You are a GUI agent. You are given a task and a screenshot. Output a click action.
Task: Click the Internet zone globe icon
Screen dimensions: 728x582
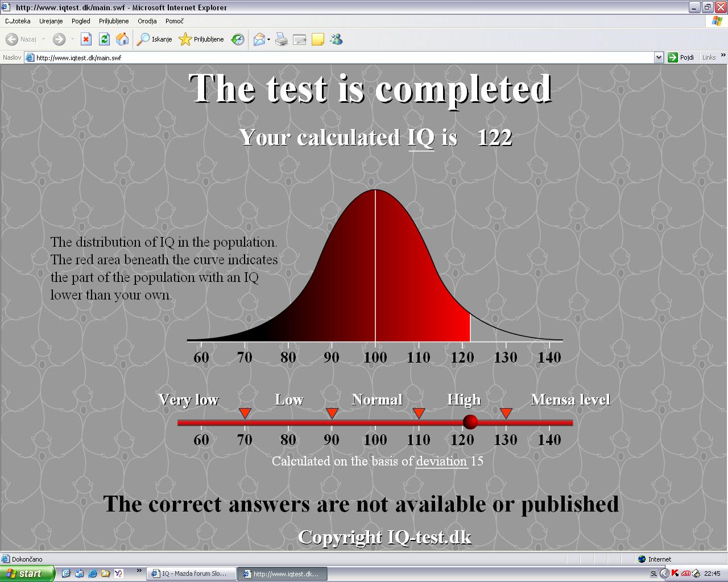coord(642,559)
